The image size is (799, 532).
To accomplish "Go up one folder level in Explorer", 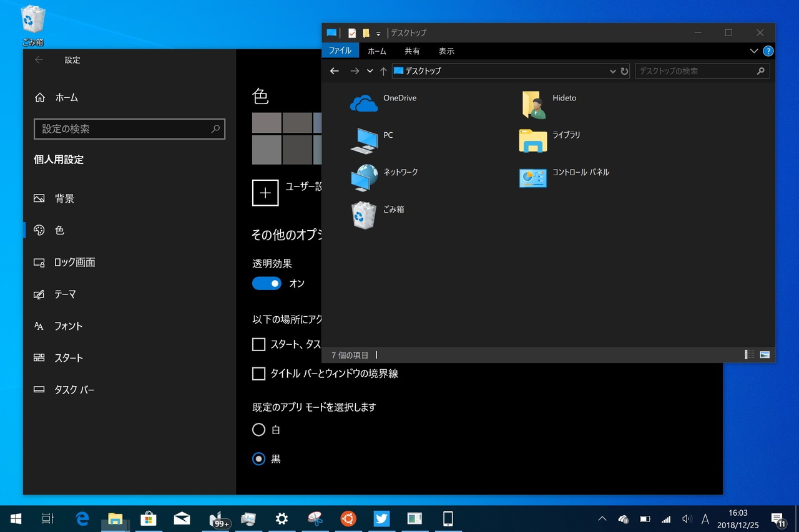I will [383, 71].
